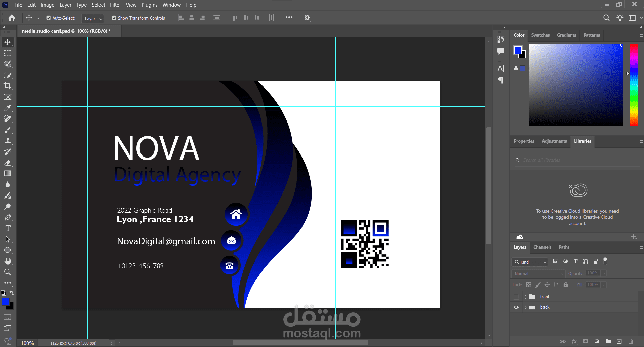Select the Spot Healing Brush tool
Viewport: 644px width, 347px height.
coord(8,119)
